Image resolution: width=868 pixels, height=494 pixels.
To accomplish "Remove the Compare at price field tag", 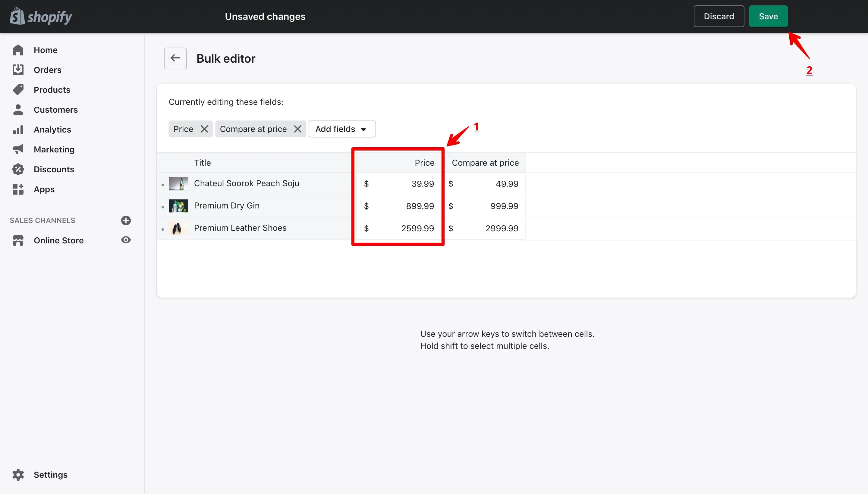I will [298, 129].
